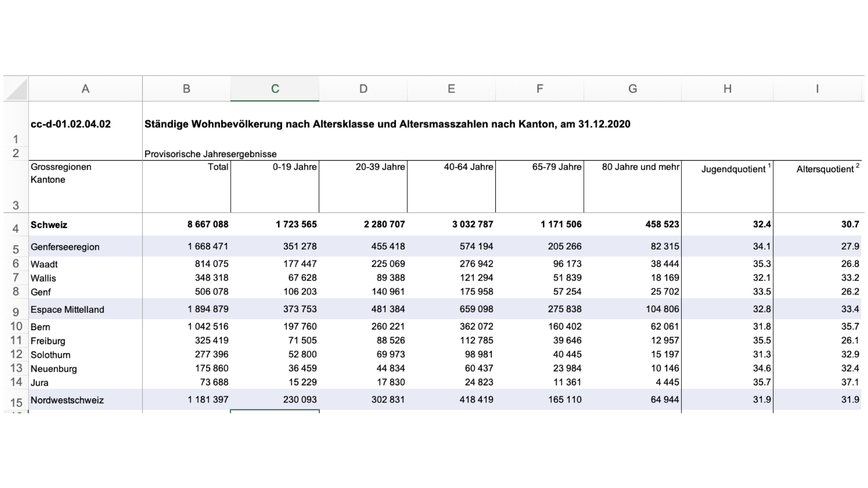Select column I header
This screenshot has height=488, width=868.
coord(817,89)
